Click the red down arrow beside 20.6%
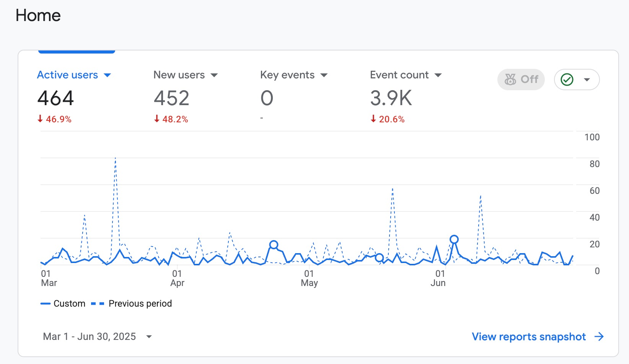Image resolution: width=629 pixels, height=364 pixels. [x=373, y=119]
